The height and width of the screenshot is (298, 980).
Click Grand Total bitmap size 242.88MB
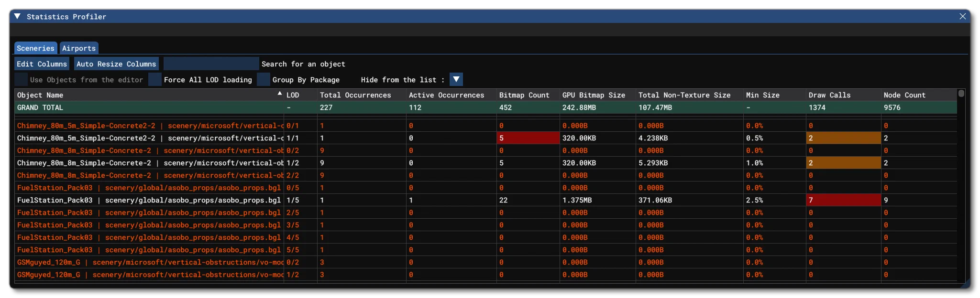(579, 107)
